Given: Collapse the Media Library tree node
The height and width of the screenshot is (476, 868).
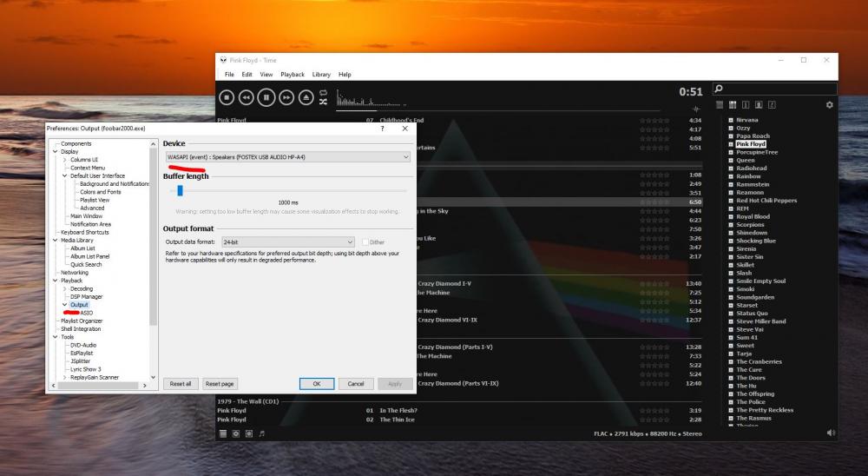Looking at the screenshot, I should click(56, 240).
